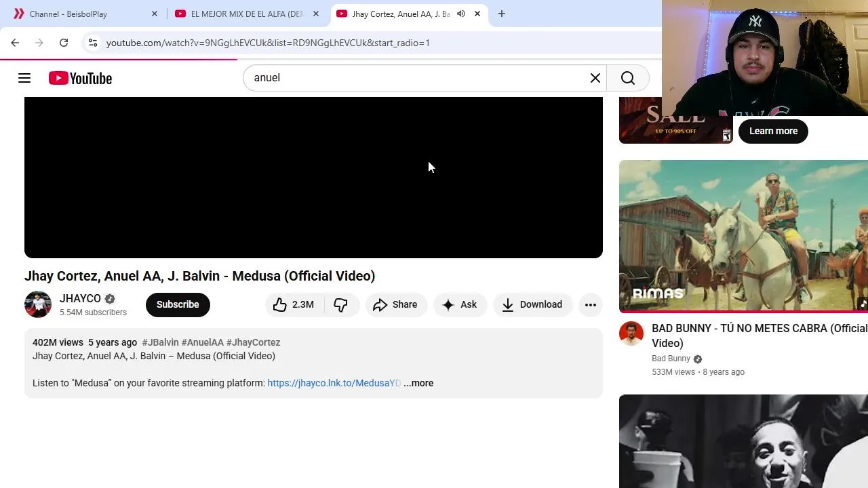Click the 402M views text
Viewport: 868px width, 488px height.
click(x=58, y=342)
